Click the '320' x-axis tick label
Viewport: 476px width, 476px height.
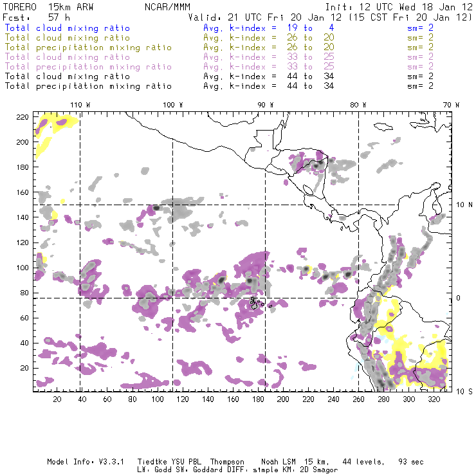[434, 399]
